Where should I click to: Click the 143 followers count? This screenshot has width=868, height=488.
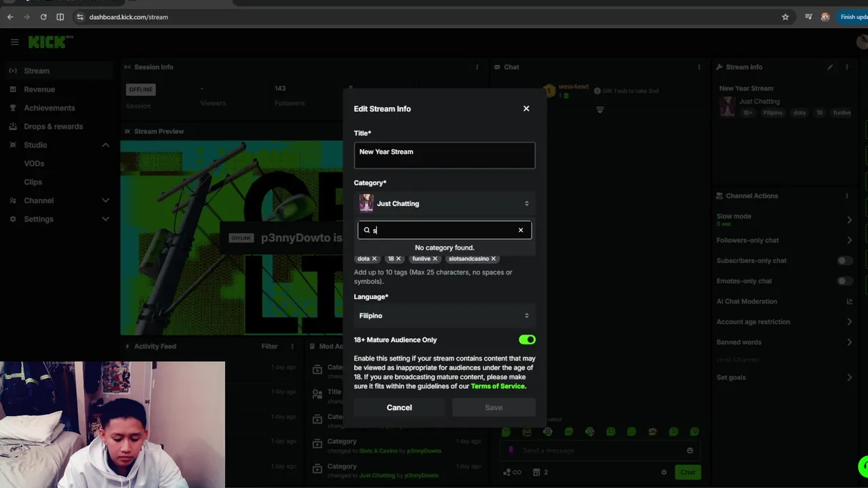pyautogui.click(x=280, y=88)
